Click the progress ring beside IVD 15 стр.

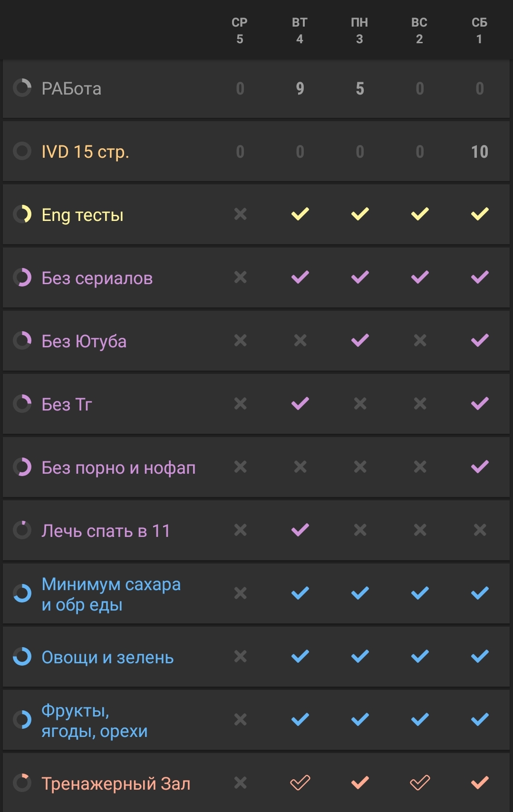pyautogui.click(x=22, y=151)
